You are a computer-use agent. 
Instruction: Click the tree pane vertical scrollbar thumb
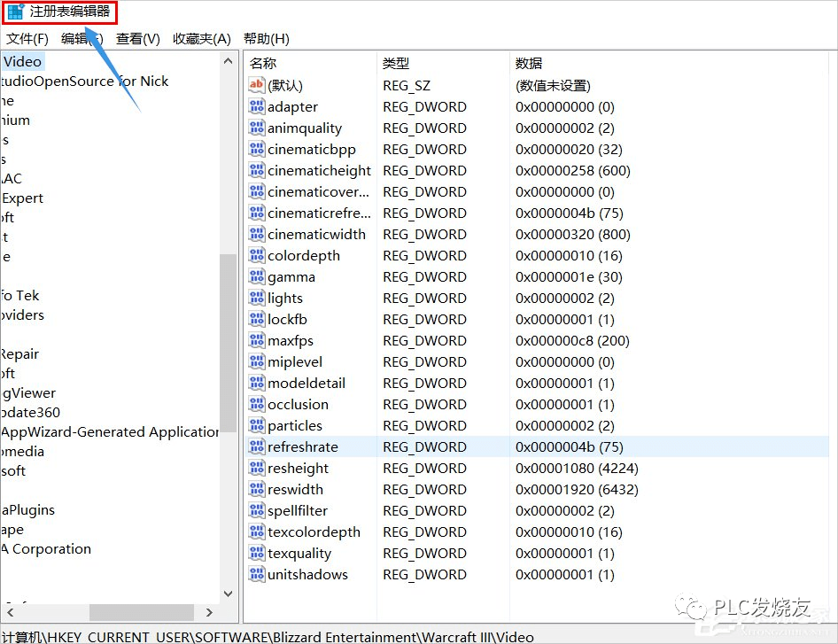229,354
